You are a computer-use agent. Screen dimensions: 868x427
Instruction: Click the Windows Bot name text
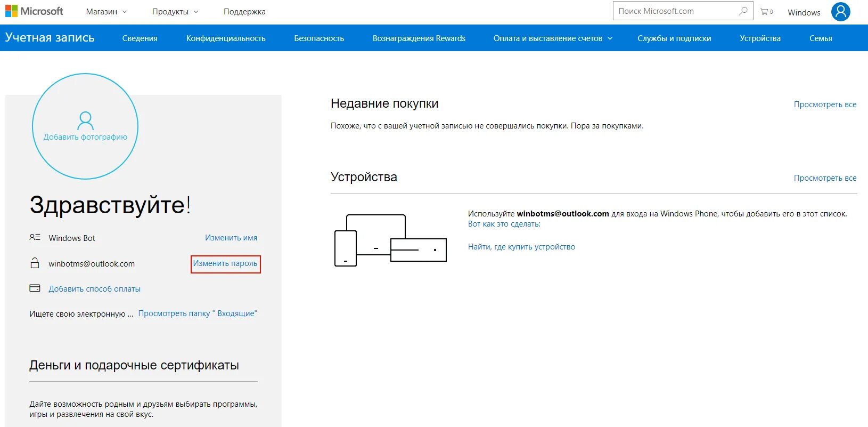[x=72, y=238]
